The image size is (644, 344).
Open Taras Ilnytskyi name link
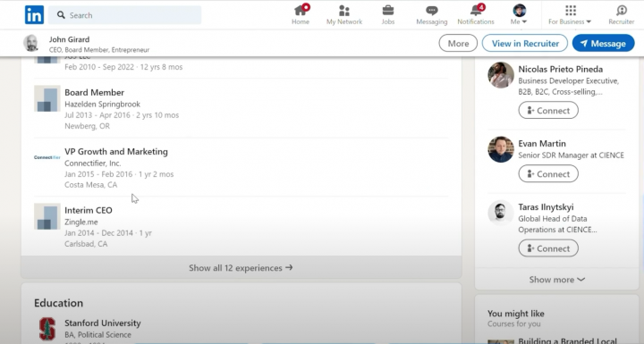pyautogui.click(x=546, y=207)
